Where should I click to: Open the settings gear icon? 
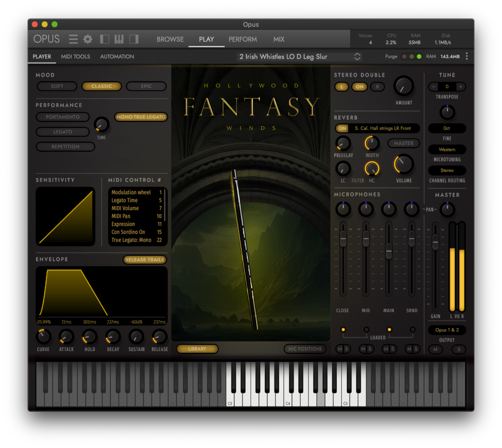[88, 39]
